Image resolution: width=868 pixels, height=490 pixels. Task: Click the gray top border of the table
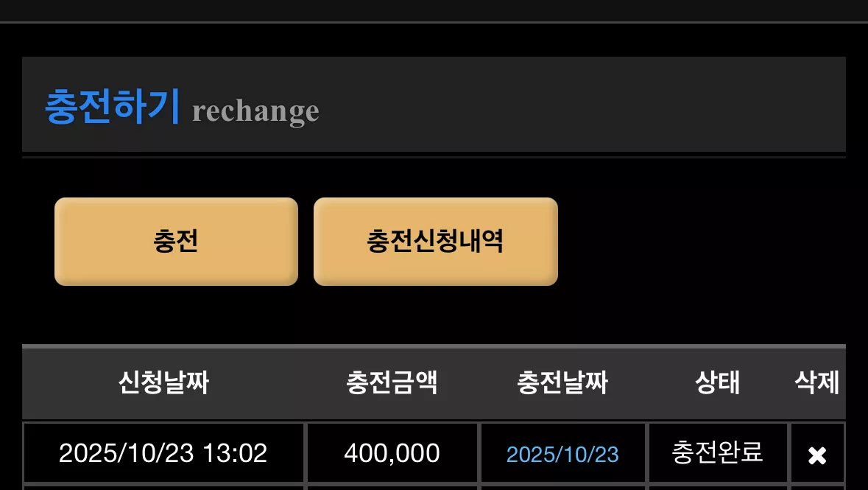coord(434,346)
